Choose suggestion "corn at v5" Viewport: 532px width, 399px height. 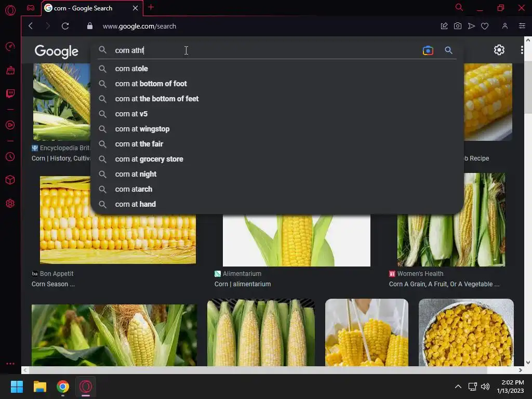[x=277, y=114]
